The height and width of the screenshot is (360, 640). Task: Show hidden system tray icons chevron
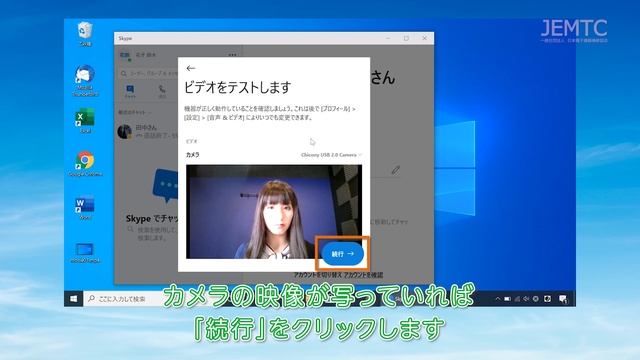tap(498, 299)
